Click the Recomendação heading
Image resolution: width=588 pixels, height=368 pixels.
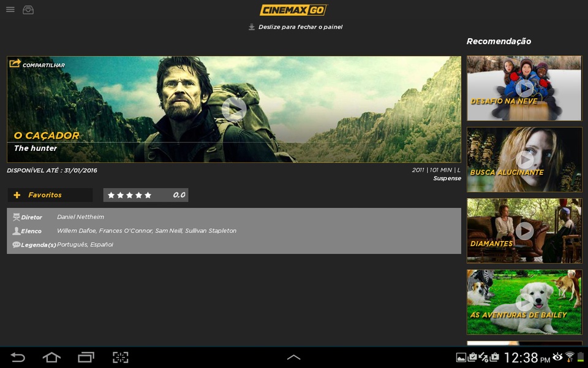pyautogui.click(x=499, y=41)
